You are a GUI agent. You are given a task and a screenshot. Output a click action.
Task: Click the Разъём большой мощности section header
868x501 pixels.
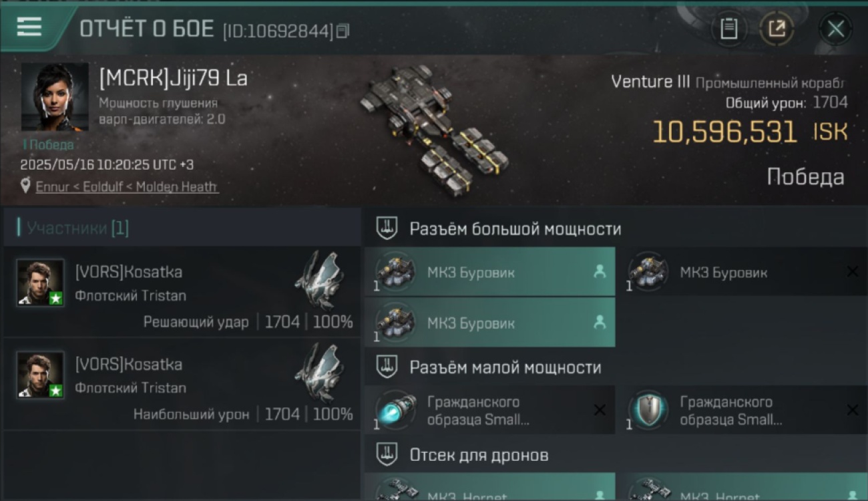[x=515, y=229]
